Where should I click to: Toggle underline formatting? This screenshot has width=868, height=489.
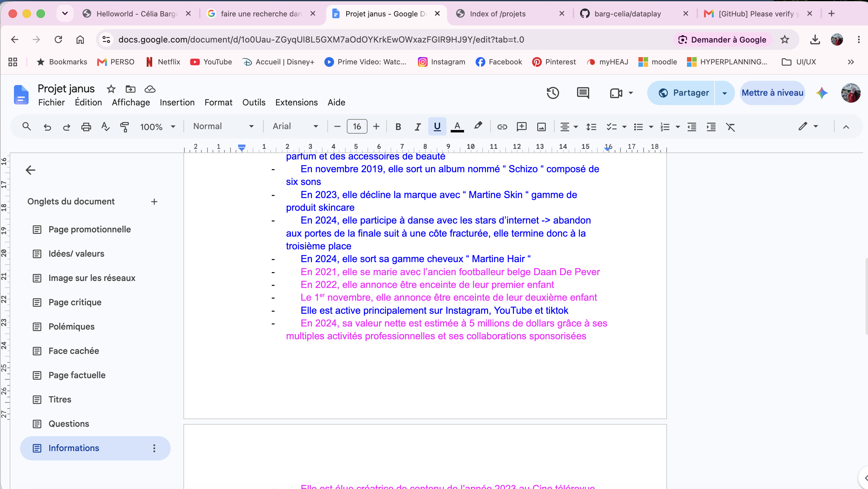click(x=437, y=127)
